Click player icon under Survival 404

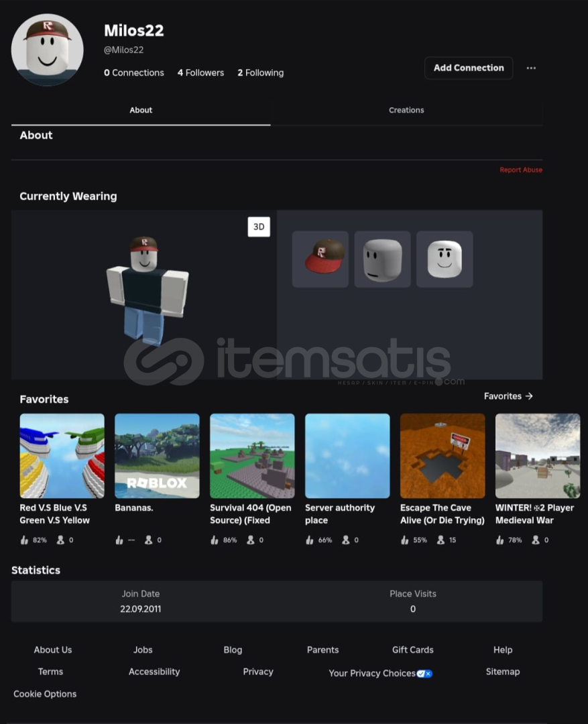coord(250,540)
